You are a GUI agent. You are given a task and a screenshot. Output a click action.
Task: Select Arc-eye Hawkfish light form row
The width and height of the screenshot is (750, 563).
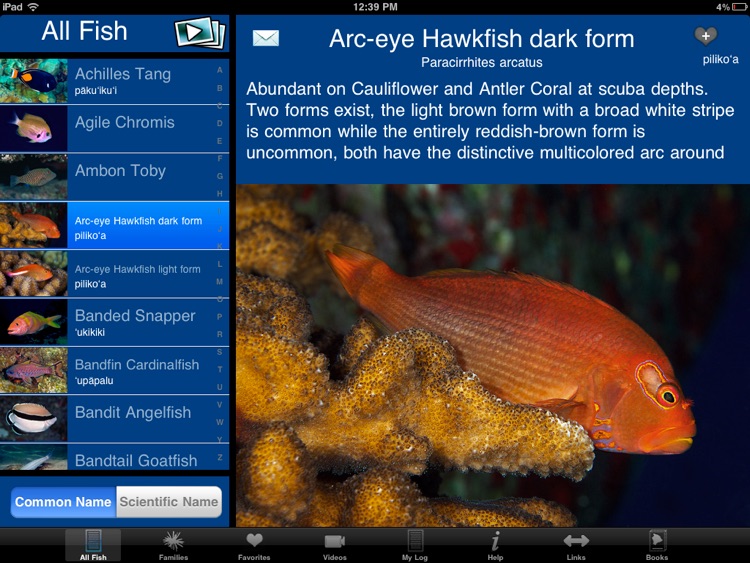click(x=114, y=274)
